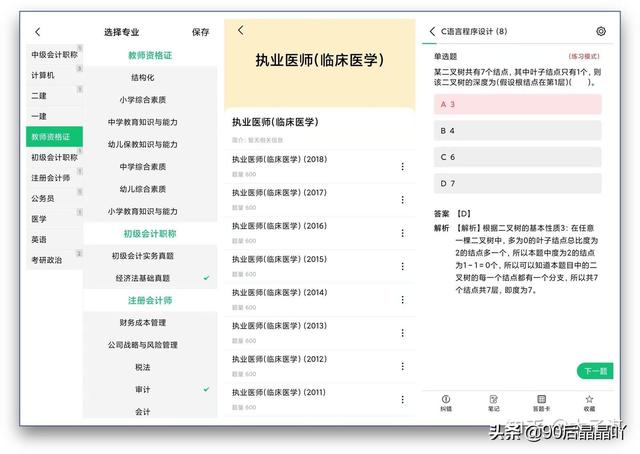Viewport: 640px width, 454px height.
Task: Tap back arrow above 执业医师(临床医学) banner
Action: (241, 30)
